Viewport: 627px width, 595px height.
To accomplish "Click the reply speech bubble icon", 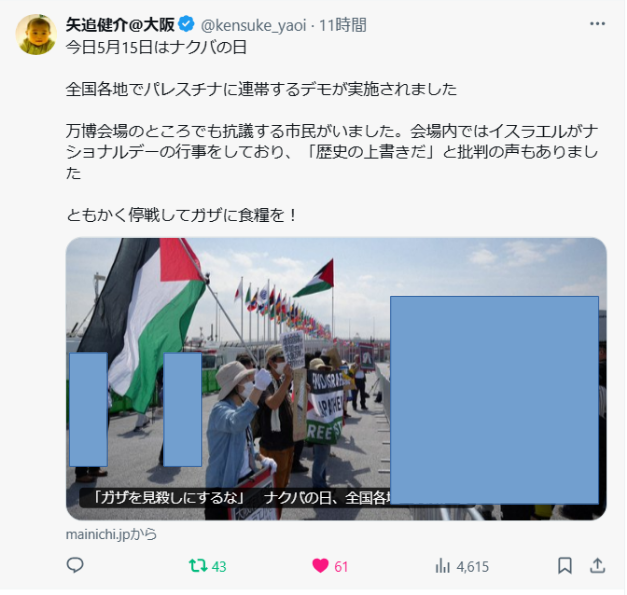I will (75, 565).
